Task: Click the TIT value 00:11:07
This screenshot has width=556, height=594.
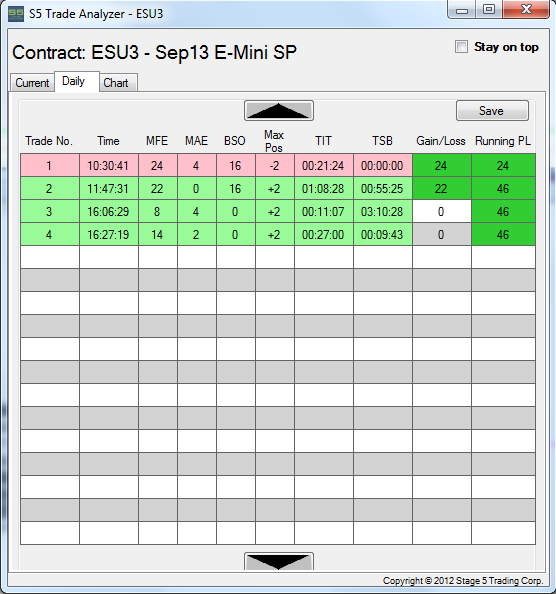Action: (324, 211)
